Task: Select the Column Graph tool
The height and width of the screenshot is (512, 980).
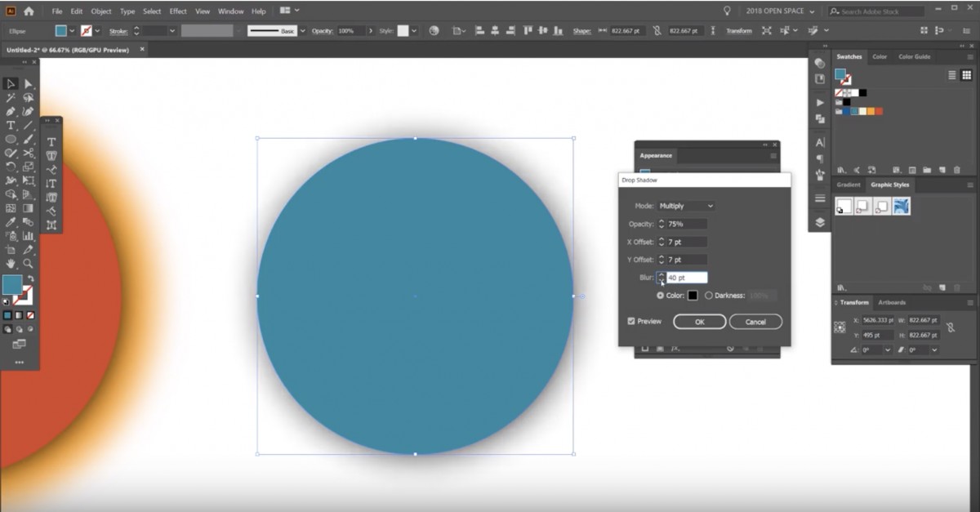Action: (x=28, y=236)
